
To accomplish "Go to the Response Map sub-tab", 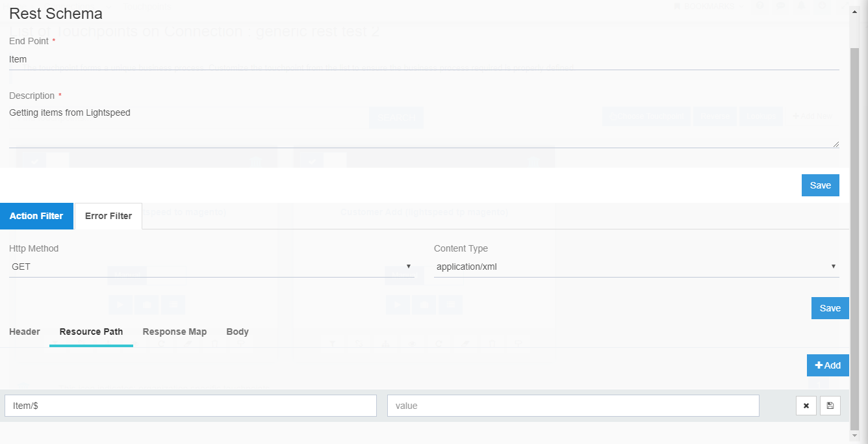I will coord(175,332).
